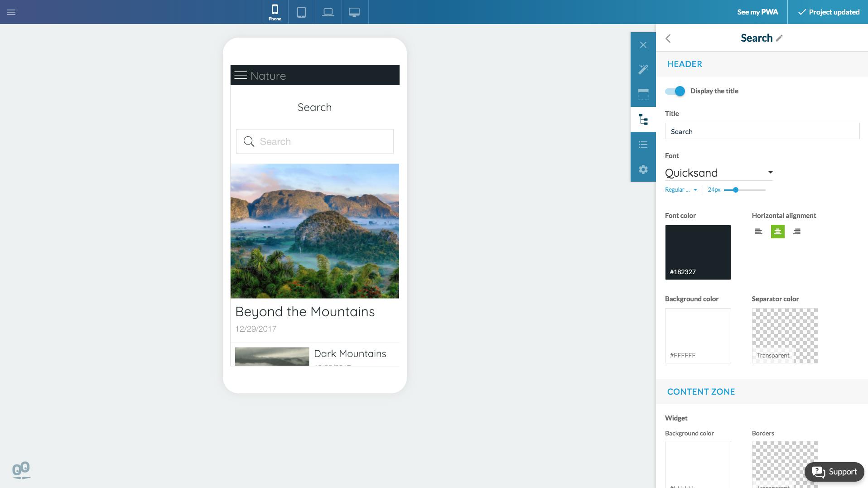The width and height of the screenshot is (868, 488).
Task: Select right horizontal alignment
Action: [x=796, y=232]
